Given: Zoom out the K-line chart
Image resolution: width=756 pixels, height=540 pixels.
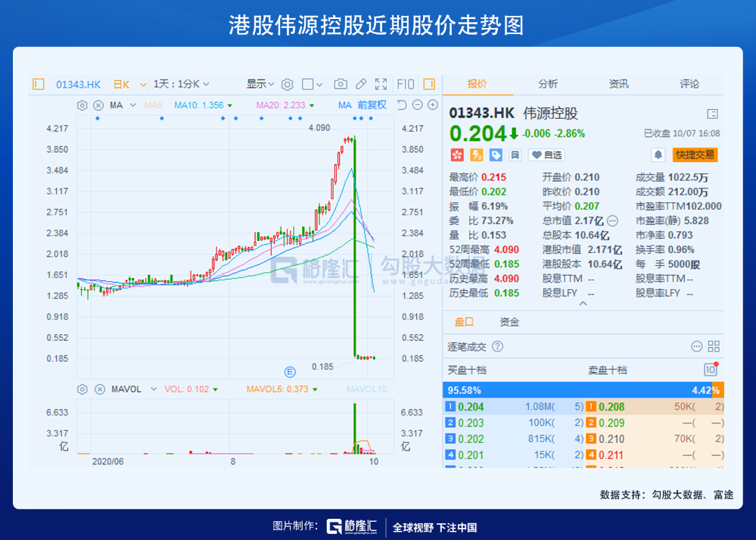Looking at the screenshot, I should pyautogui.click(x=418, y=105).
